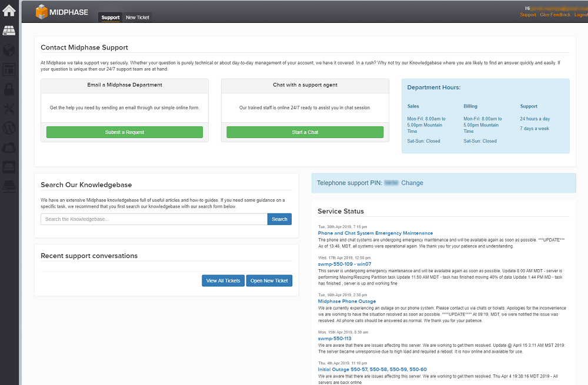Click the Department Hours heading

coord(434,88)
